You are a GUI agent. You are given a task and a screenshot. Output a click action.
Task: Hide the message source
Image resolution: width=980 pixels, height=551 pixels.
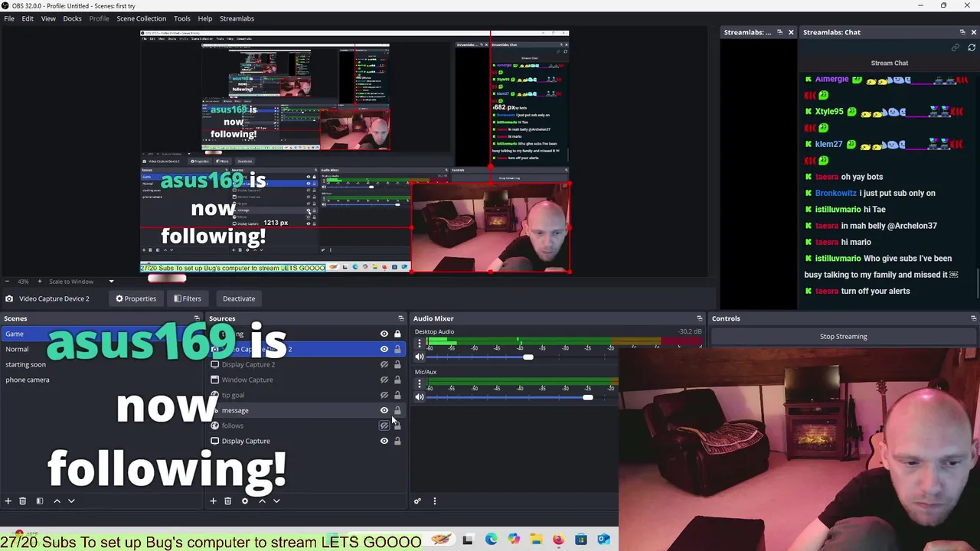pyautogui.click(x=384, y=410)
